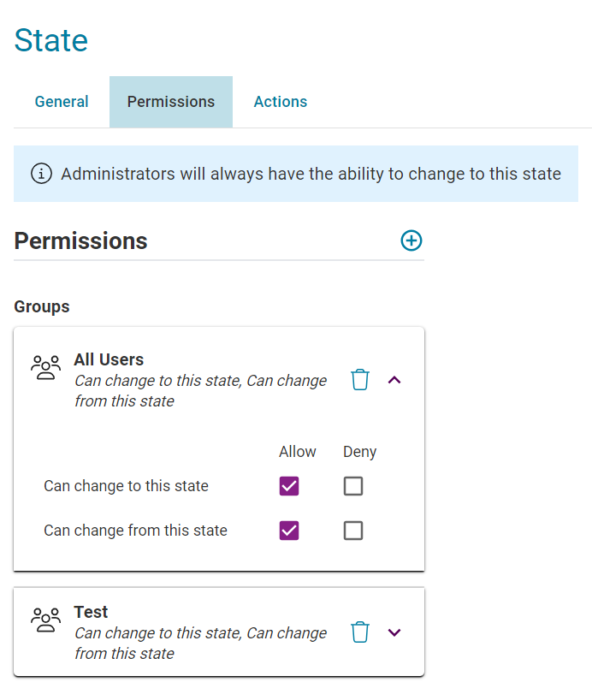Click the All Users group title
The width and height of the screenshot is (592, 700).
109,359
